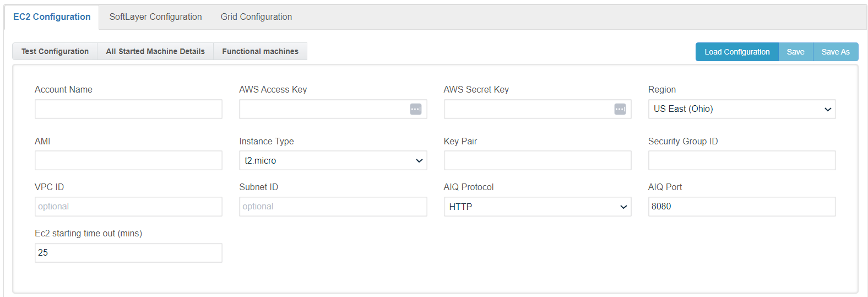The image size is (868, 297).
Task: Focus the Account Name input field
Action: [128, 109]
